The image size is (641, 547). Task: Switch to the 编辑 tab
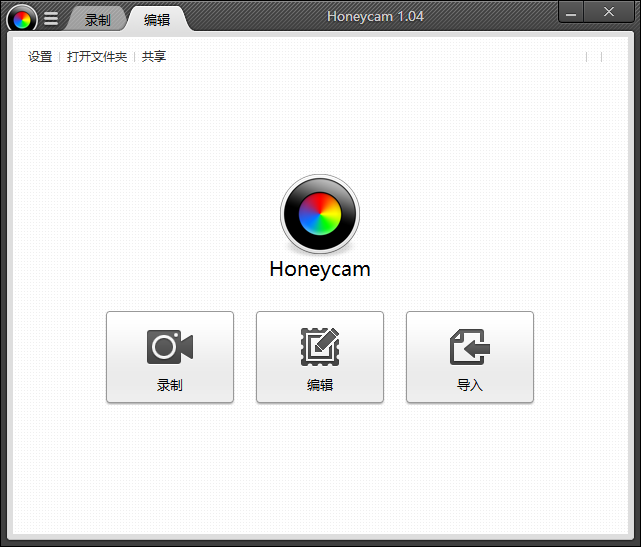(x=157, y=20)
